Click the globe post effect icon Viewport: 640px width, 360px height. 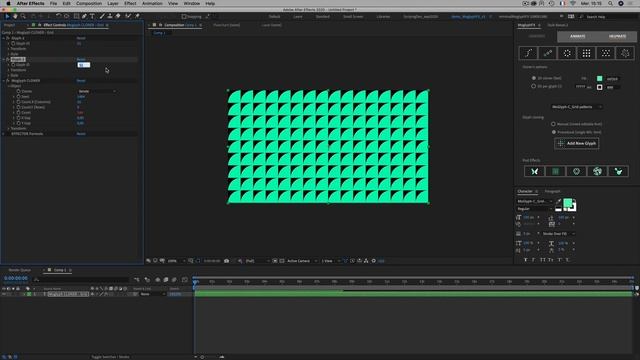[x=597, y=171]
